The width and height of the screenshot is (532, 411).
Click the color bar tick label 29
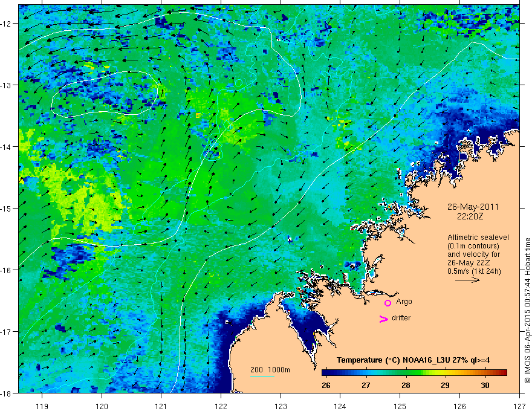(x=446, y=385)
